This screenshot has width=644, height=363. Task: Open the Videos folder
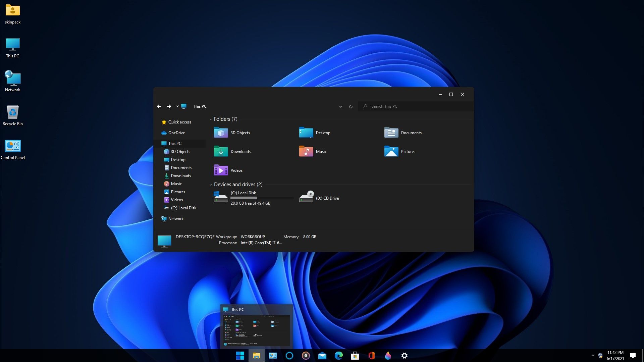click(236, 170)
